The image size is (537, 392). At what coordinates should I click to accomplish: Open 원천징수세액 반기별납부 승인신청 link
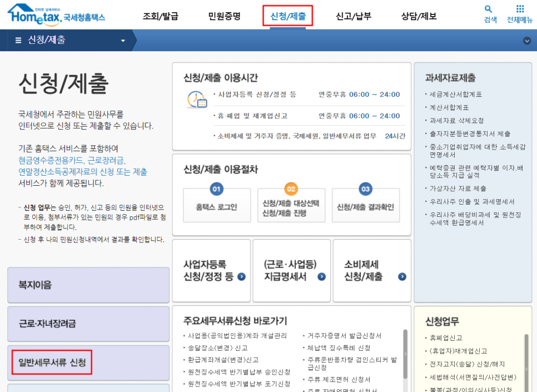coord(239,372)
